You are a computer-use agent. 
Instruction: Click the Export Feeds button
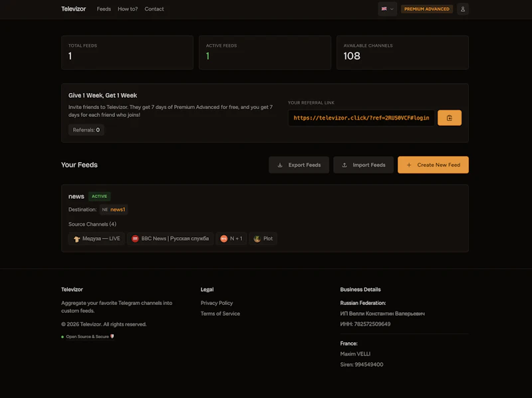pyautogui.click(x=299, y=165)
